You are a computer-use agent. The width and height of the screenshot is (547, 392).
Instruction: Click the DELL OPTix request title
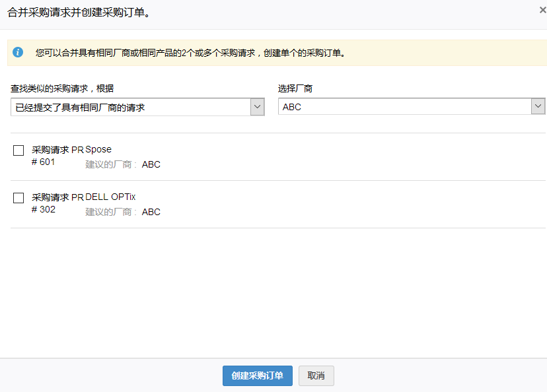click(x=110, y=197)
